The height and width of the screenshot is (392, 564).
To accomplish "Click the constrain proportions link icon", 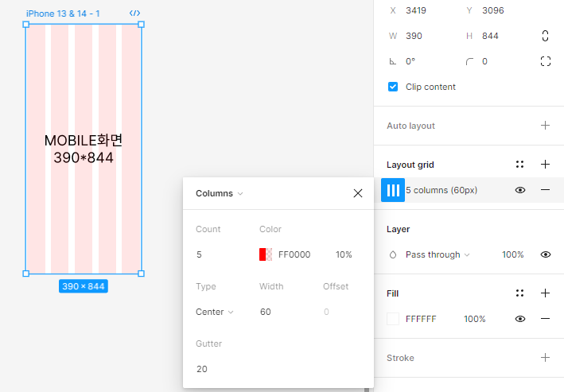I will (x=545, y=36).
